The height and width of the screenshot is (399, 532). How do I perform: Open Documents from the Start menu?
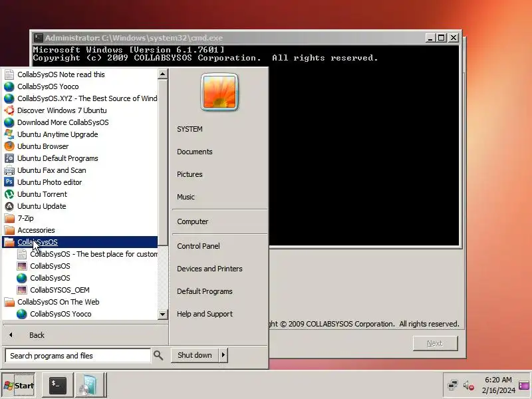[x=195, y=152]
